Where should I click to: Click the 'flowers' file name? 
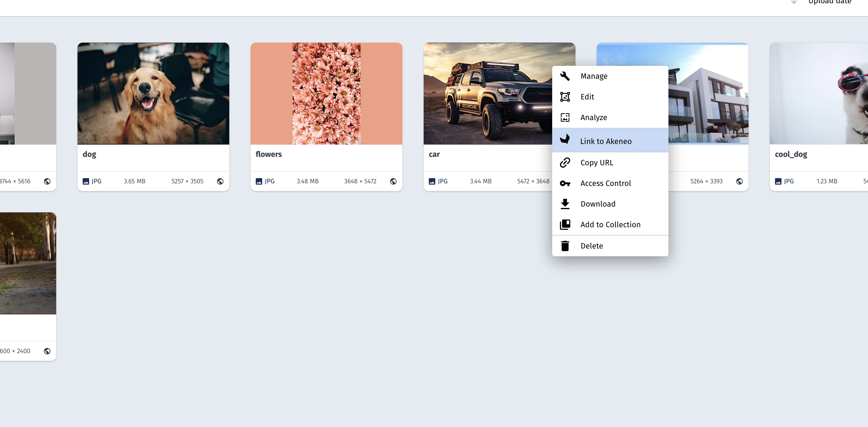tap(269, 154)
